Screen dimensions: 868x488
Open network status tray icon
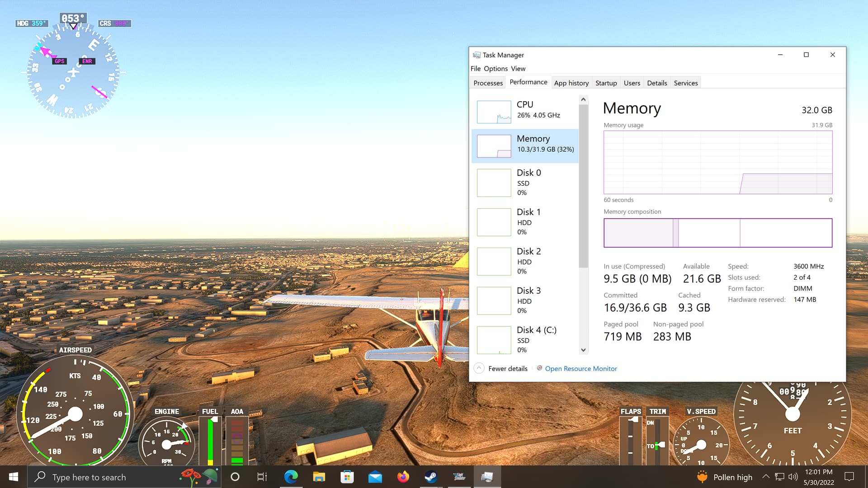(x=779, y=477)
